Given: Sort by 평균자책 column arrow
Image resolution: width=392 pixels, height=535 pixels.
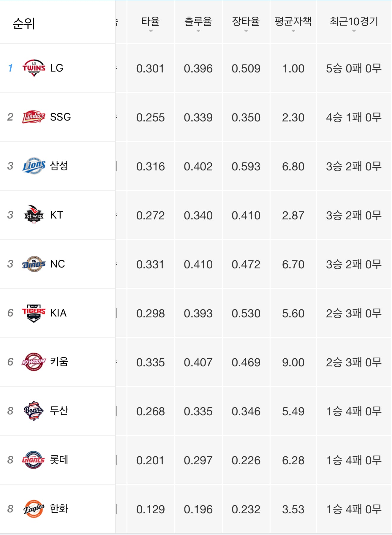Looking at the screenshot, I should [293, 31].
